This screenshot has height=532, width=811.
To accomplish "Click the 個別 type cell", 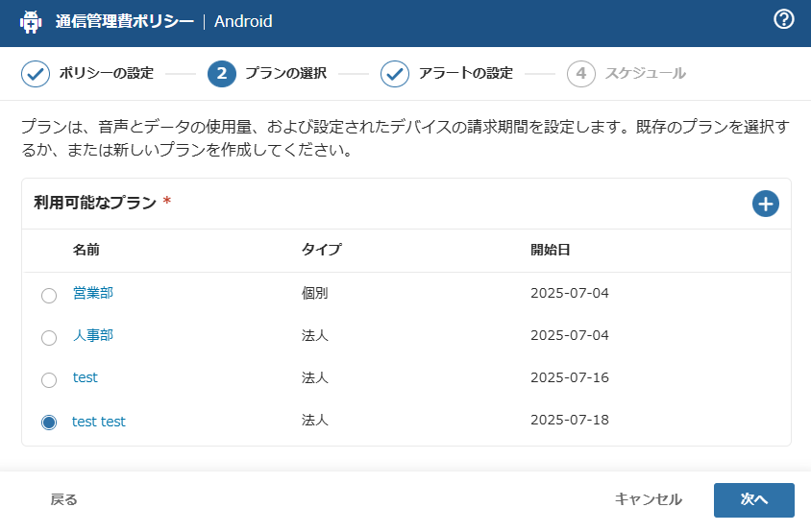I will 314,293.
